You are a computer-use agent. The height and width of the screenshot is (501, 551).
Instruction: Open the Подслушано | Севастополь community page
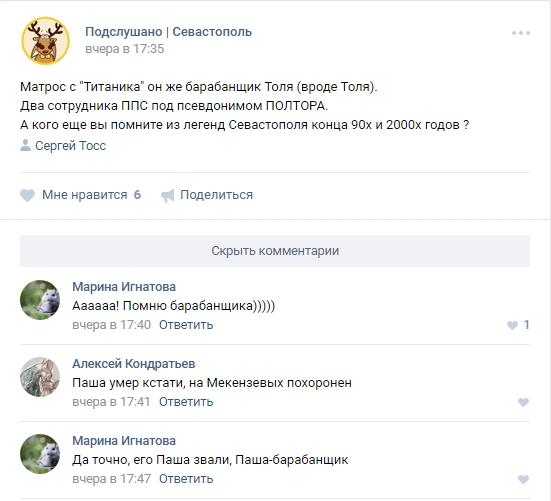tap(169, 32)
